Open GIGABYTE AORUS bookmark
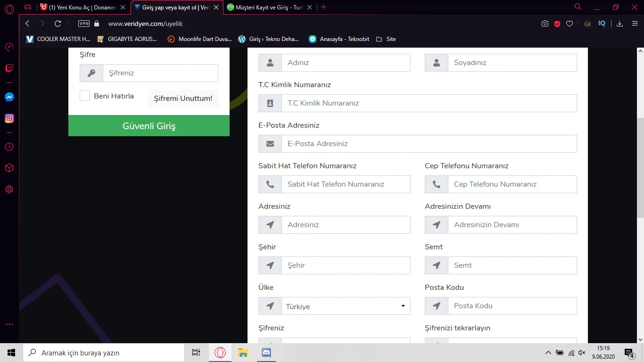 [127, 39]
